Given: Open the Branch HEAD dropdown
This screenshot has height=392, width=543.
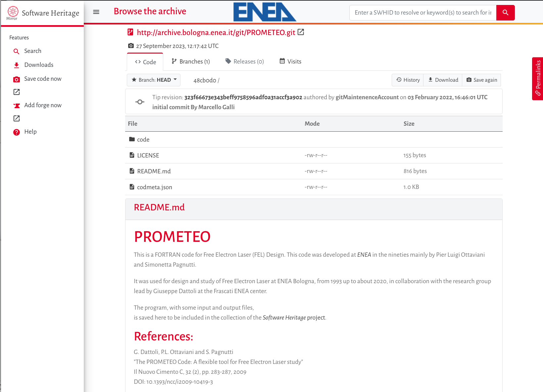Looking at the screenshot, I should point(153,80).
